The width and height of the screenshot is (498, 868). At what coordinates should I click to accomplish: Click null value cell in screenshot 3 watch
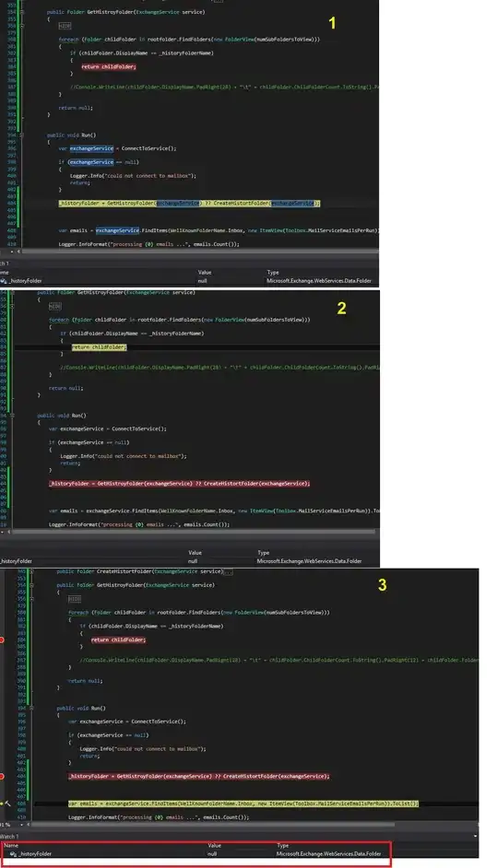[212, 854]
